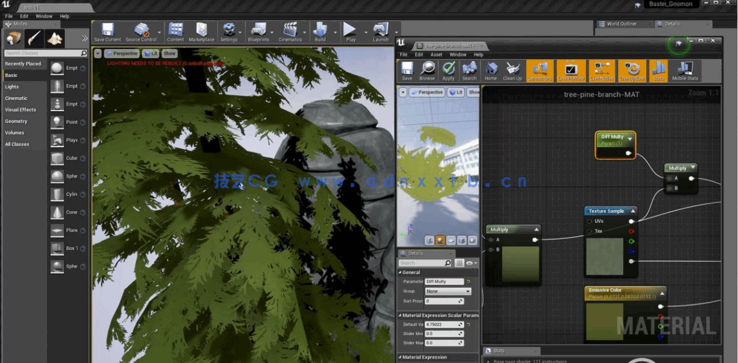Click the Settings toolbar icon

pos(229,32)
